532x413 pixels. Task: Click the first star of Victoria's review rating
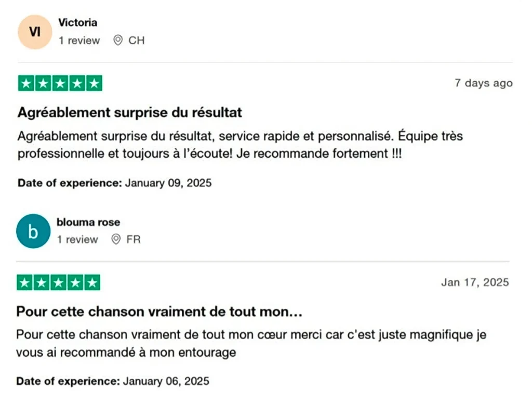pos(26,83)
